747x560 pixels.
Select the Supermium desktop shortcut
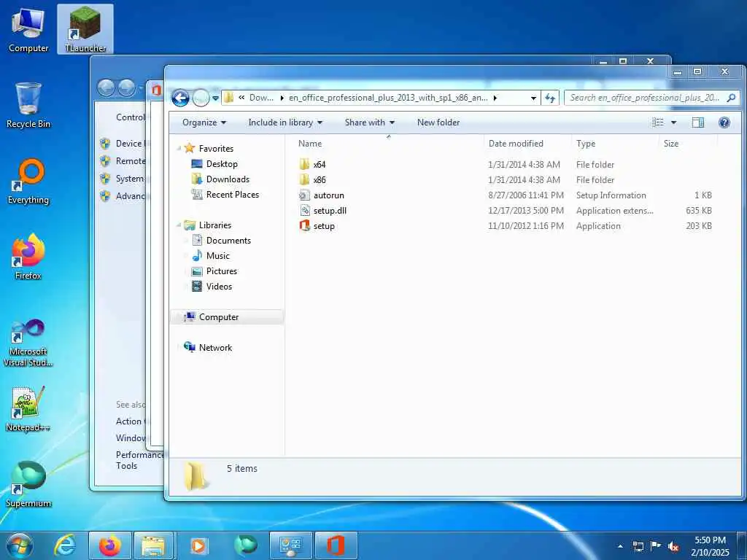pyautogui.click(x=28, y=484)
